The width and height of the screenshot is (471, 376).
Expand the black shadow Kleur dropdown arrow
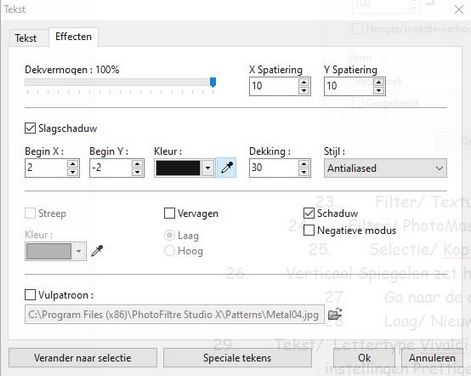point(208,168)
